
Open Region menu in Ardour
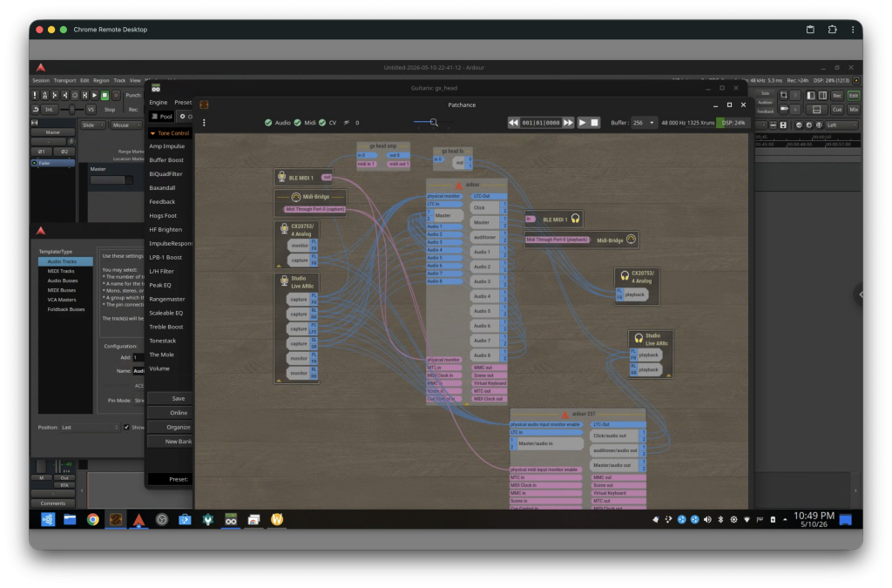(x=101, y=81)
